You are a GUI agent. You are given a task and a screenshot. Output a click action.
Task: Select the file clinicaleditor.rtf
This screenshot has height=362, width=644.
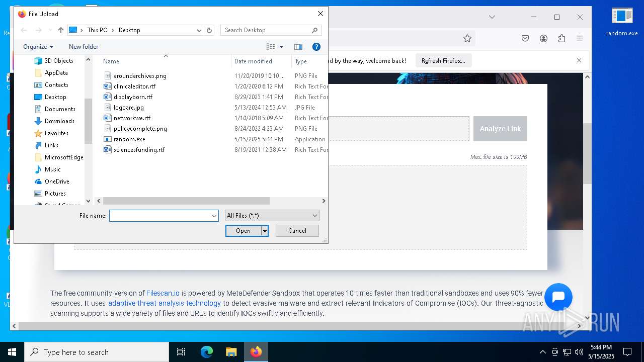pos(134,86)
